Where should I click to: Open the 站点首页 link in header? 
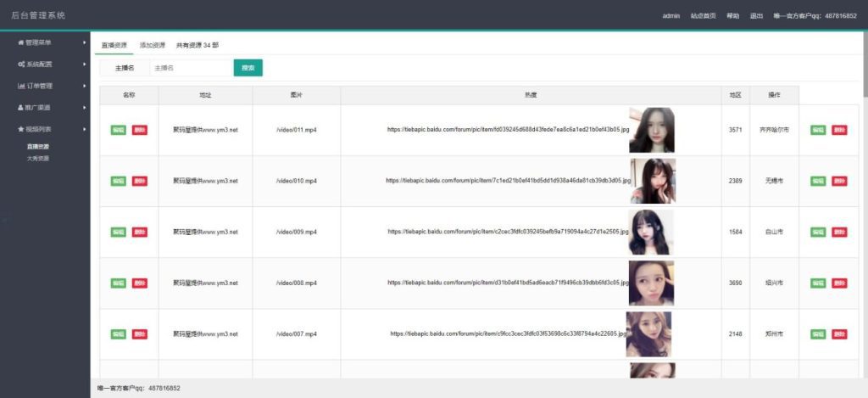click(x=703, y=16)
